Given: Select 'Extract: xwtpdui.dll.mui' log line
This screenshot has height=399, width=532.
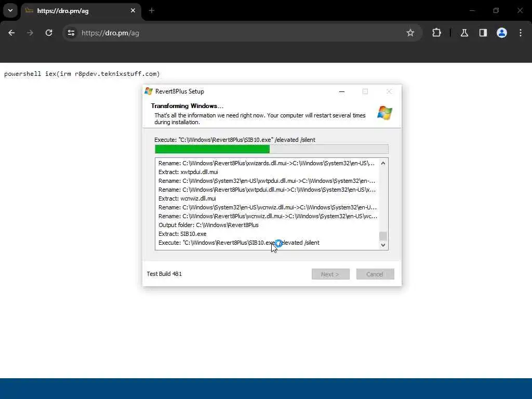Looking at the screenshot, I should [x=188, y=172].
